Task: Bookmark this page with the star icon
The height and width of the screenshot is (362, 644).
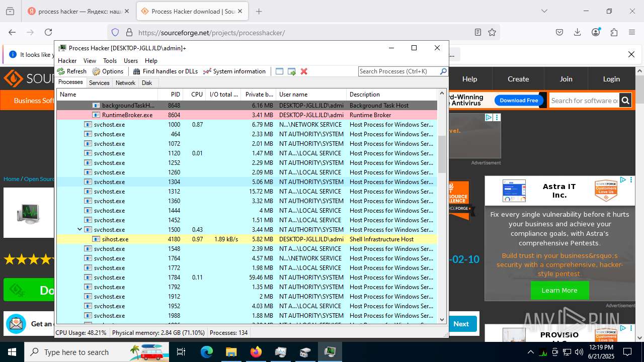Action: point(492,32)
